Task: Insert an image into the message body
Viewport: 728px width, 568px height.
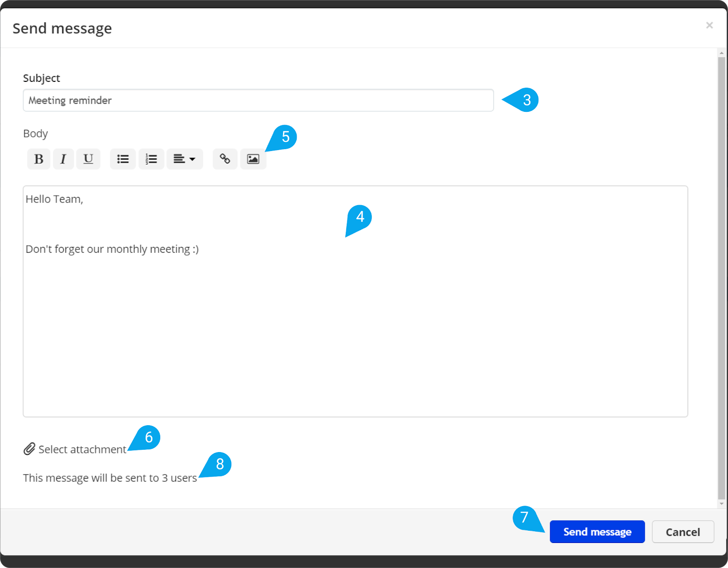Action: 253,159
